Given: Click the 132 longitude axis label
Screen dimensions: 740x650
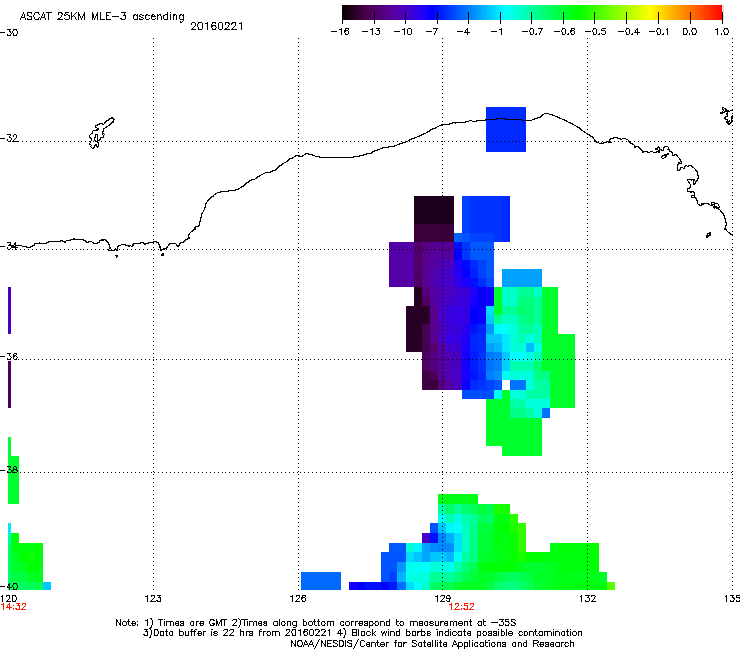Looking at the screenshot, I should 587,599.
